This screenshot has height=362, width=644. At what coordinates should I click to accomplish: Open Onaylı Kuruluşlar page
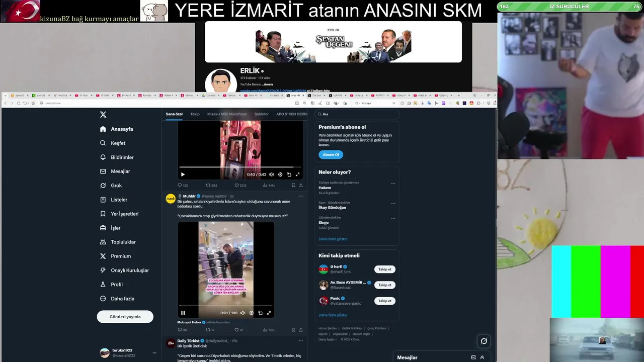point(124,270)
